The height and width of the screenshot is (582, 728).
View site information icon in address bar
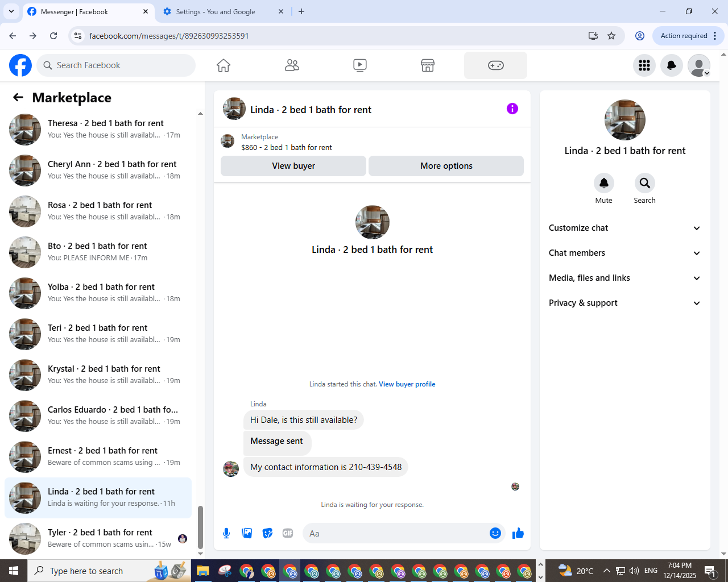click(78, 36)
